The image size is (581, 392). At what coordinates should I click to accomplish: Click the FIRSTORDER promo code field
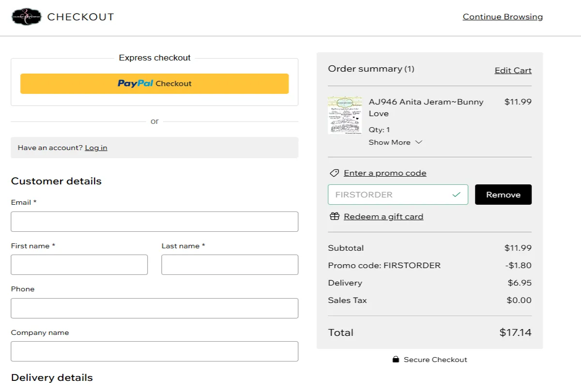coord(397,194)
